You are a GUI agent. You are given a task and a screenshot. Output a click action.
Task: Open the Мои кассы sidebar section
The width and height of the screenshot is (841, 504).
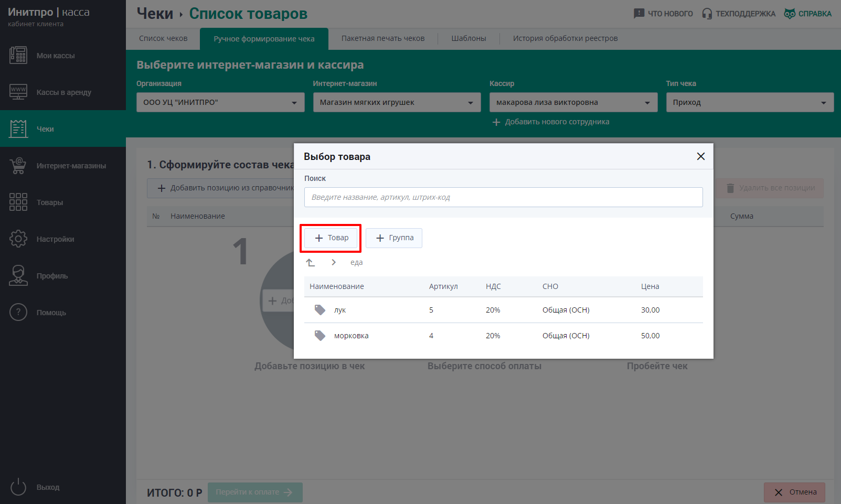[63, 56]
